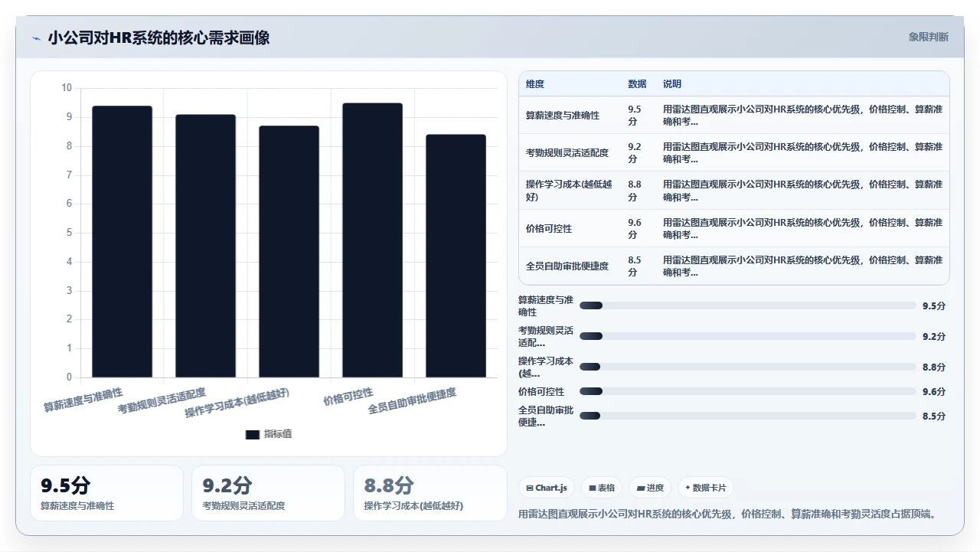Click the 价格可控性 bar in chart
980x552 pixels.
pyautogui.click(x=373, y=240)
